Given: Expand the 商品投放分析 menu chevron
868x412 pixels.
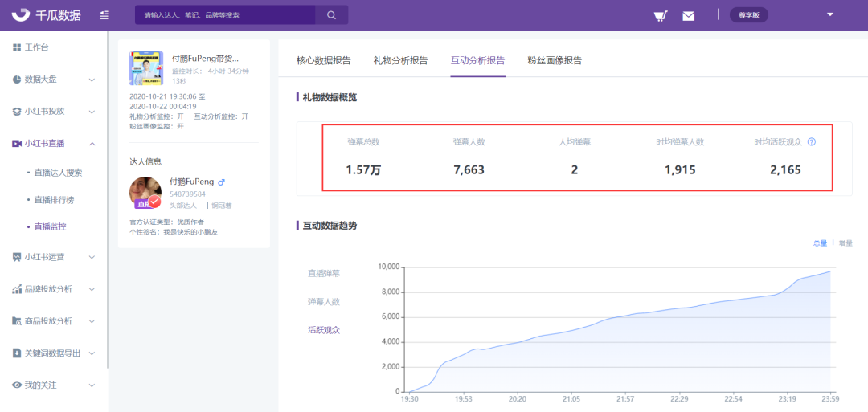Looking at the screenshot, I should (92, 321).
